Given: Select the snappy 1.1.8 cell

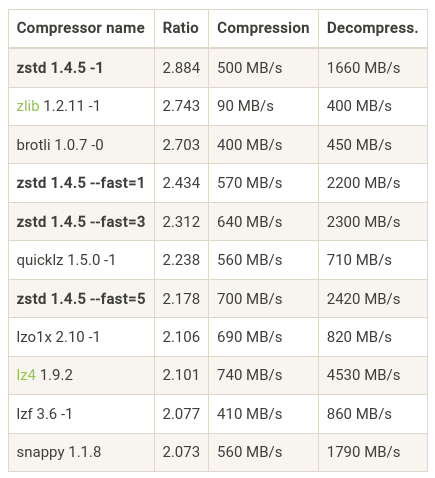Looking at the screenshot, I should point(81,452).
